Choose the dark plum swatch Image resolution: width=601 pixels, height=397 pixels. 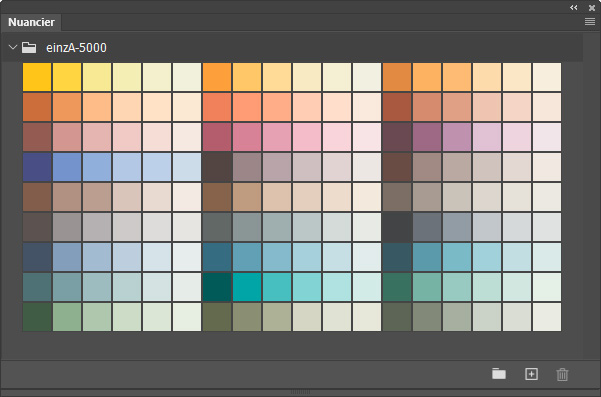coord(397,137)
